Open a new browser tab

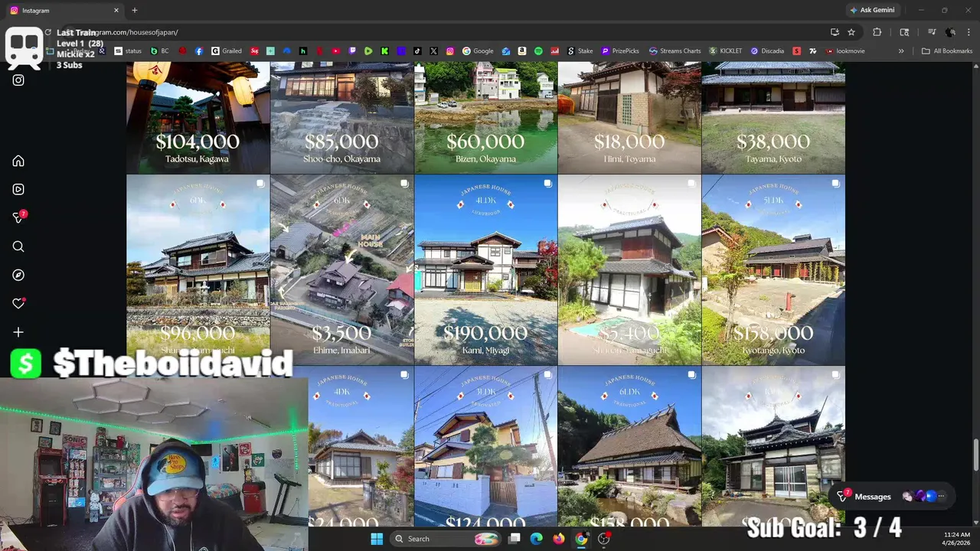coord(135,11)
